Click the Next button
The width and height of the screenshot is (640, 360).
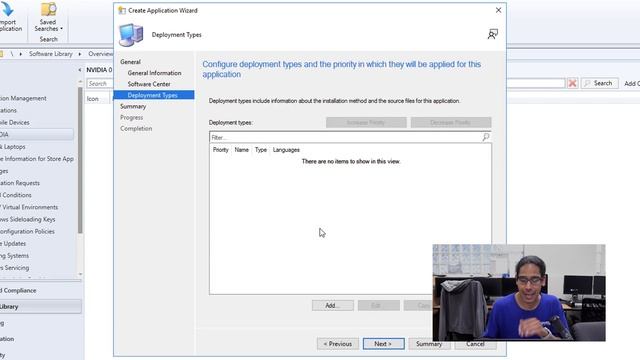(384, 344)
